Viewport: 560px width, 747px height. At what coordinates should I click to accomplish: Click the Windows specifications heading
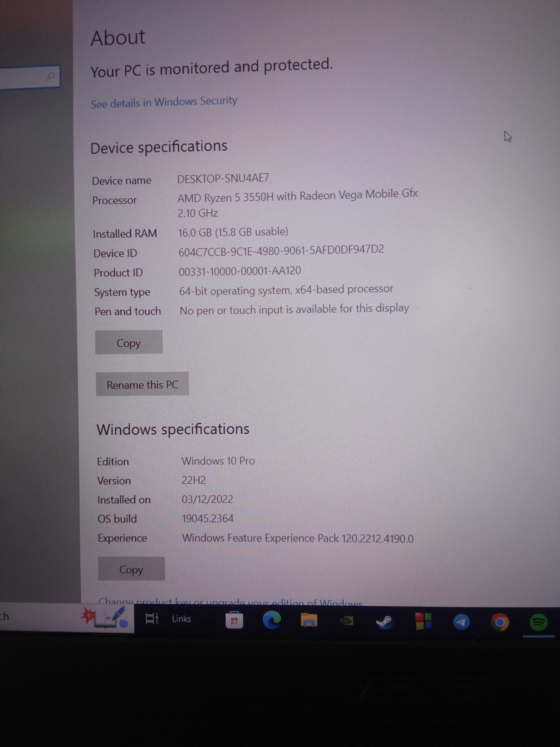pos(173,430)
